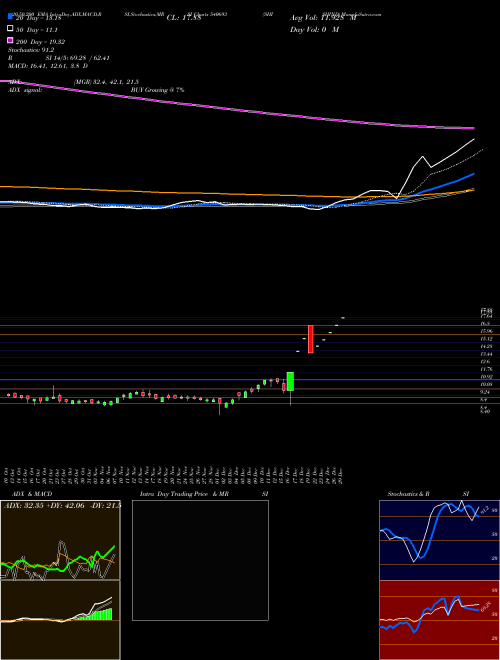Click the 'Avg Vol: 11.928 M' value
Image resolution: width=500 pixels, height=660 pixels.
pos(323,18)
